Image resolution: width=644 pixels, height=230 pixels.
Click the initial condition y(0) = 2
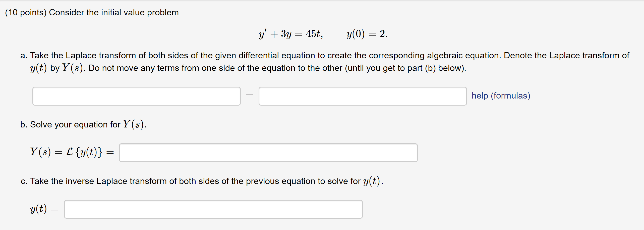click(x=367, y=34)
